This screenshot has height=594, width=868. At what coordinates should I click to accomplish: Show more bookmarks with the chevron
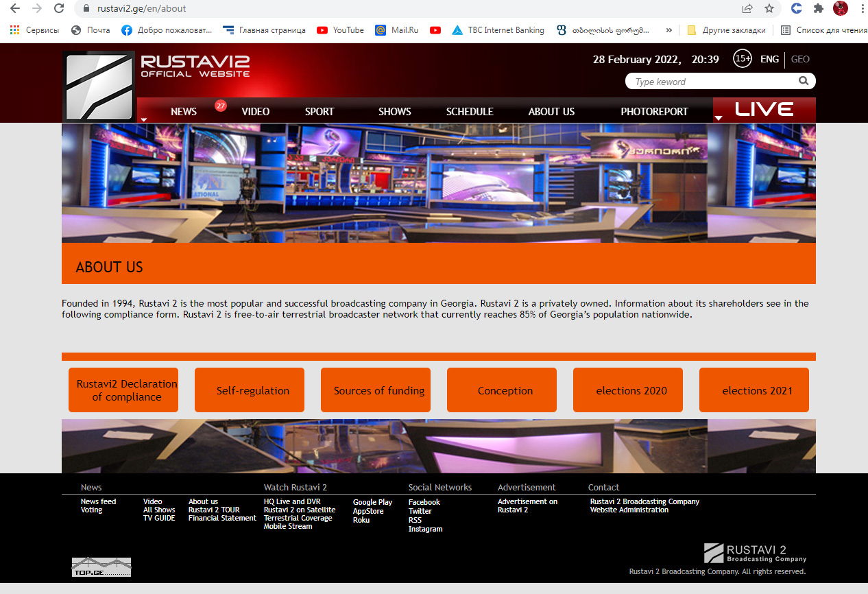point(668,30)
